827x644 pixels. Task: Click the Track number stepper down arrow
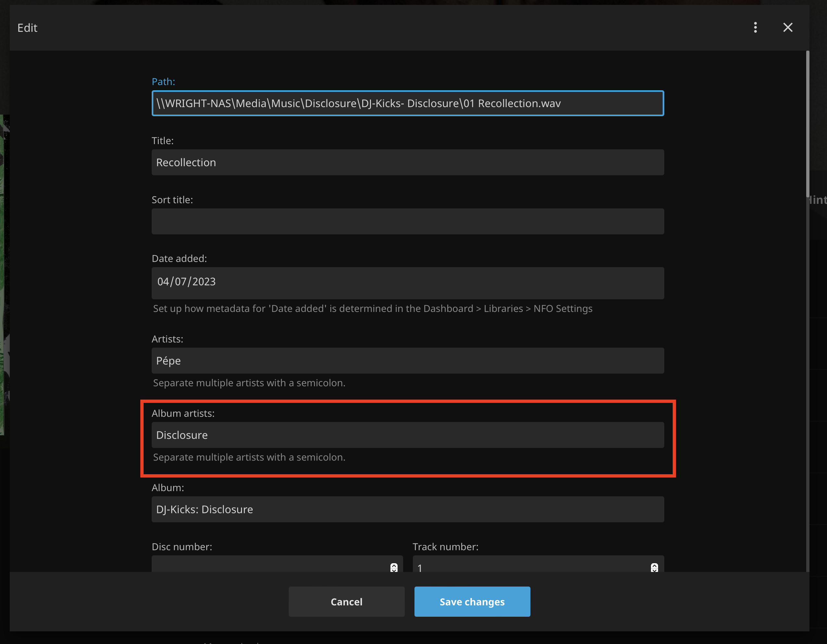654,570
